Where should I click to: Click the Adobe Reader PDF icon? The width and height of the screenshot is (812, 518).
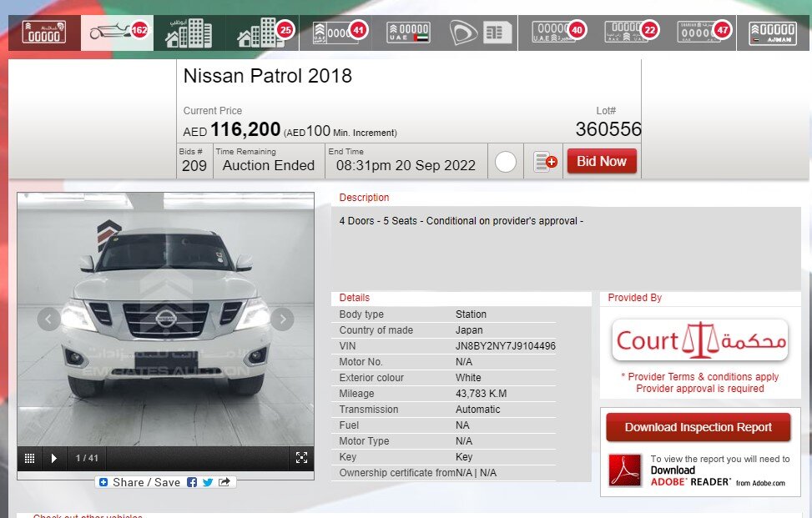[625, 470]
